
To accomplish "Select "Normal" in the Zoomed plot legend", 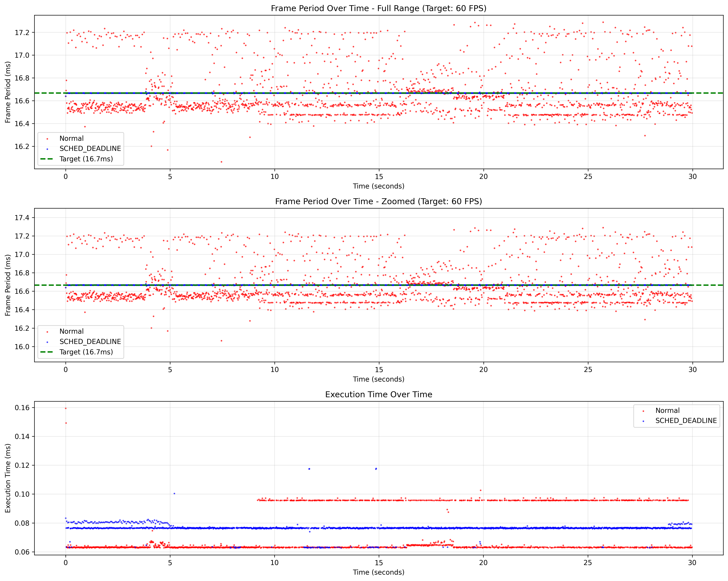I will (71, 331).
